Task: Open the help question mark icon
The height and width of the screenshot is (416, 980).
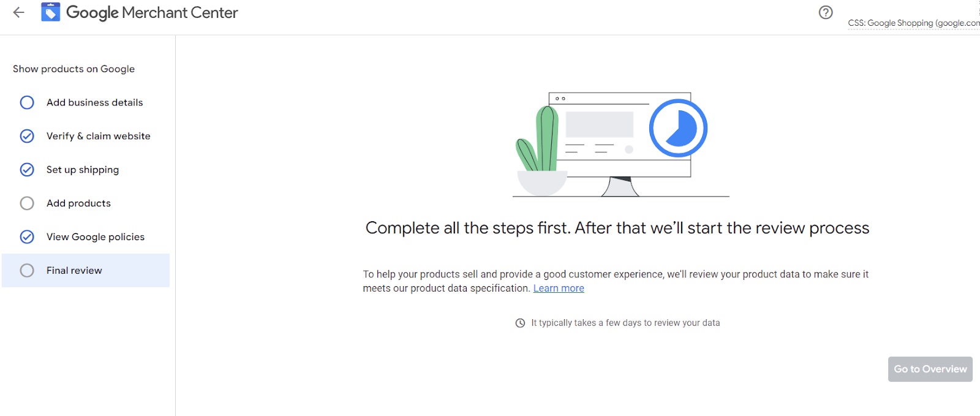Action: [826, 12]
